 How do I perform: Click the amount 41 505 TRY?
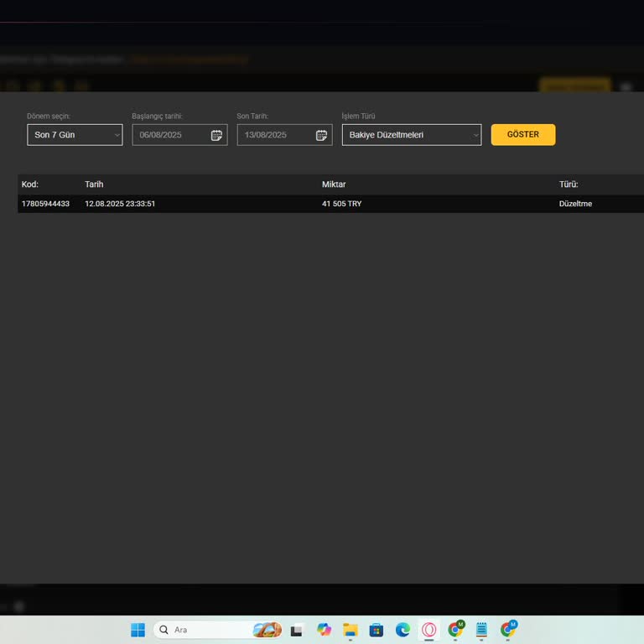[x=342, y=204]
